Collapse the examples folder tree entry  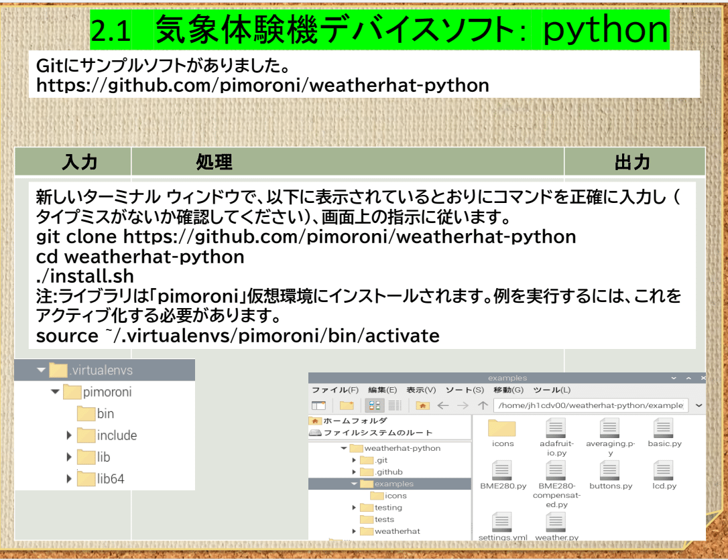(354, 484)
